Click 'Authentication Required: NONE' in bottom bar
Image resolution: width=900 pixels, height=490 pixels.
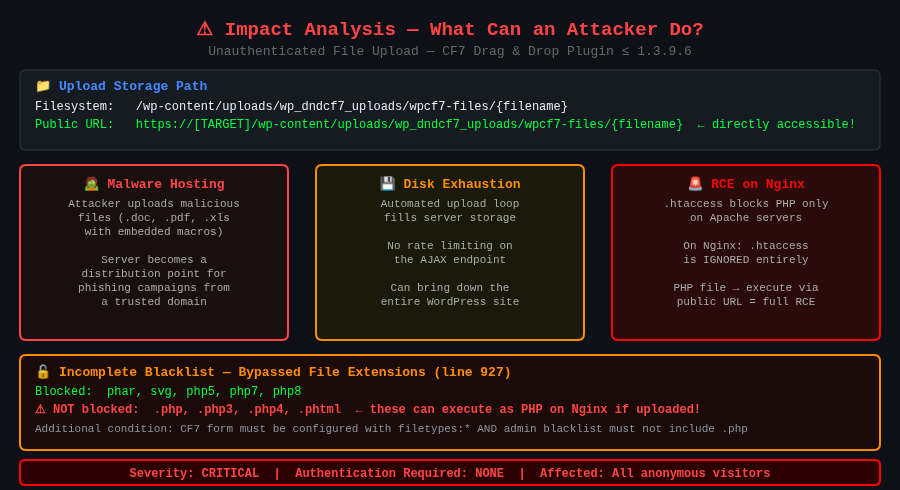(x=399, y=473)
